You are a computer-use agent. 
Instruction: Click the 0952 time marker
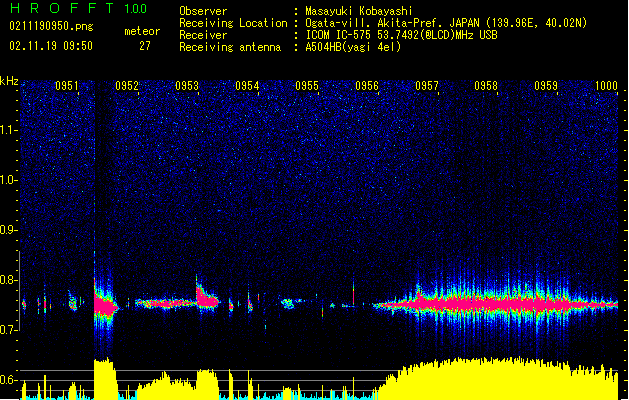tap(127, 86)
